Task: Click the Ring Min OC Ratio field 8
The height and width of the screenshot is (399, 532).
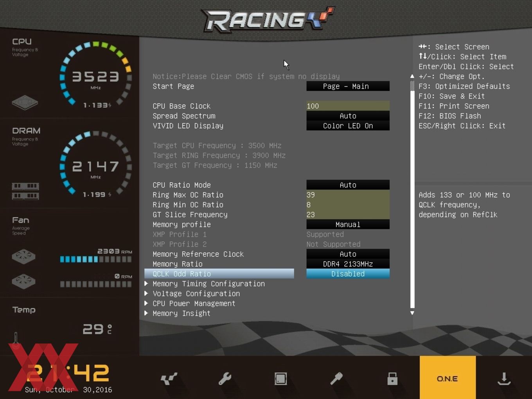Action: [x=348, y=205]
